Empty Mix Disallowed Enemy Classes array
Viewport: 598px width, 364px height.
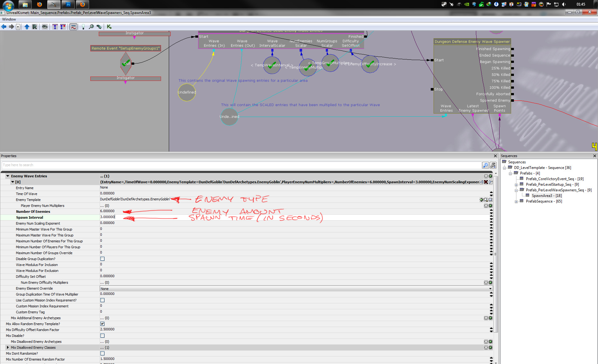(486, 348)
